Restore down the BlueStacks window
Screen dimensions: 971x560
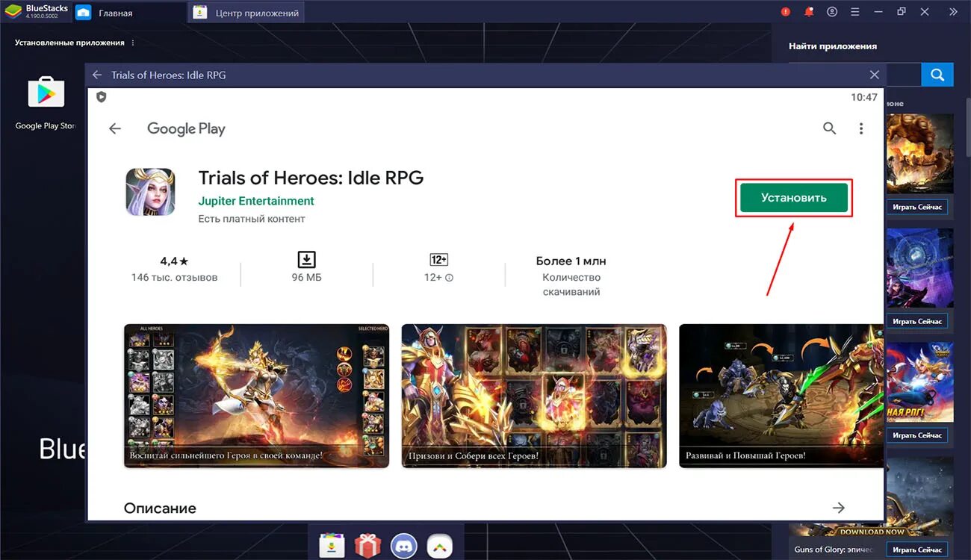(902, 12)
